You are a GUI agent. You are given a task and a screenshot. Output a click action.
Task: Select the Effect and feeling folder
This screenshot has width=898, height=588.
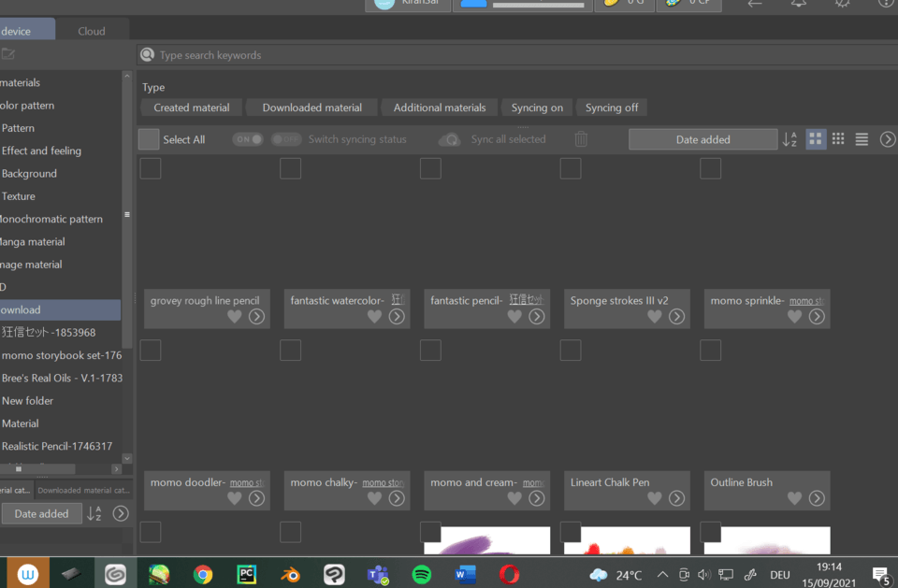(41, 151)
